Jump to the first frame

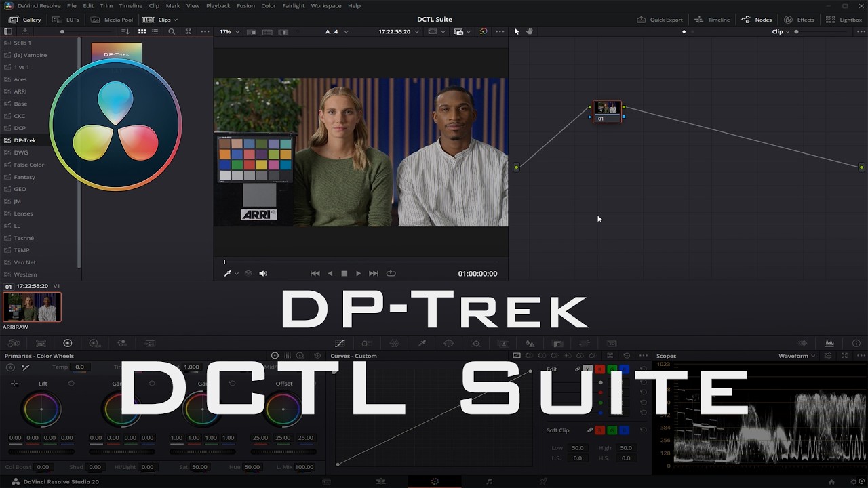coord(315,273)
